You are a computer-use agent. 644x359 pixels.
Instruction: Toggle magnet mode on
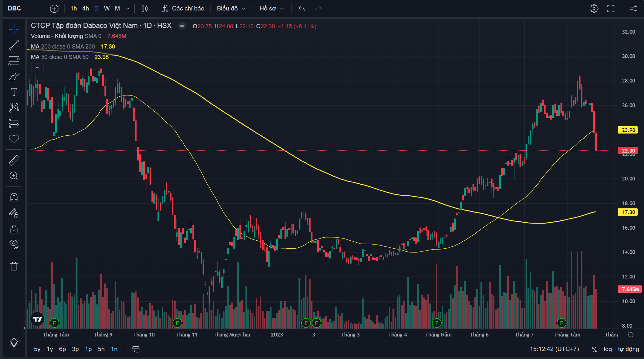click(x=14, y=197)
